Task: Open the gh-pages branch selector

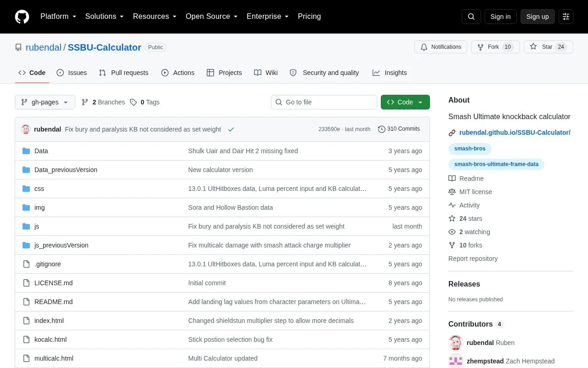Action: (45, 102)
